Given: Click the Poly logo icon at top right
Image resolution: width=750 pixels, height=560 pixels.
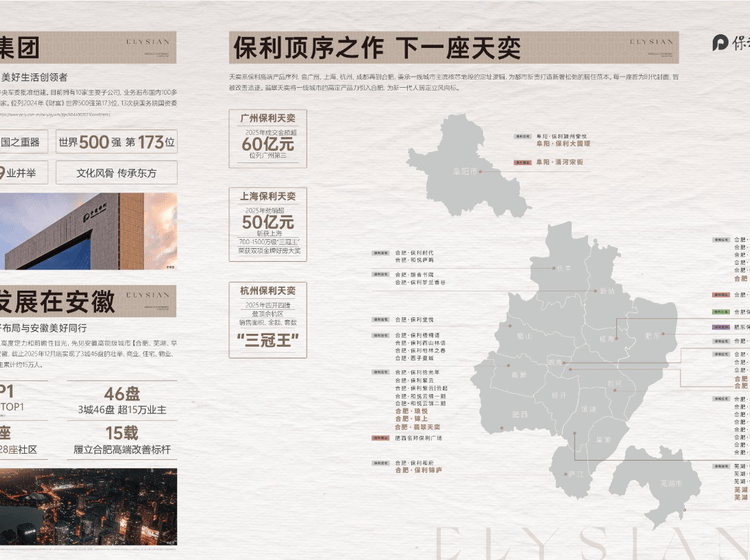Looking at the screenshot, I should (x=720, y=43).
